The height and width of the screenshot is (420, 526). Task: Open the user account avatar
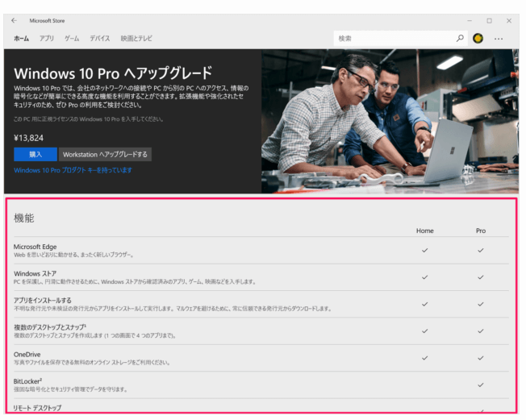478,38
